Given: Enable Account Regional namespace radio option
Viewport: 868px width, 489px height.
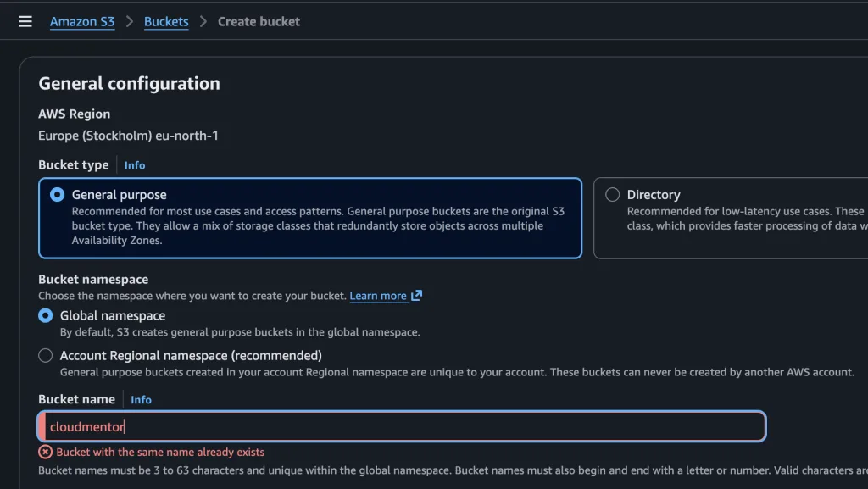Looking at the screenshot, I should point(46,356).
